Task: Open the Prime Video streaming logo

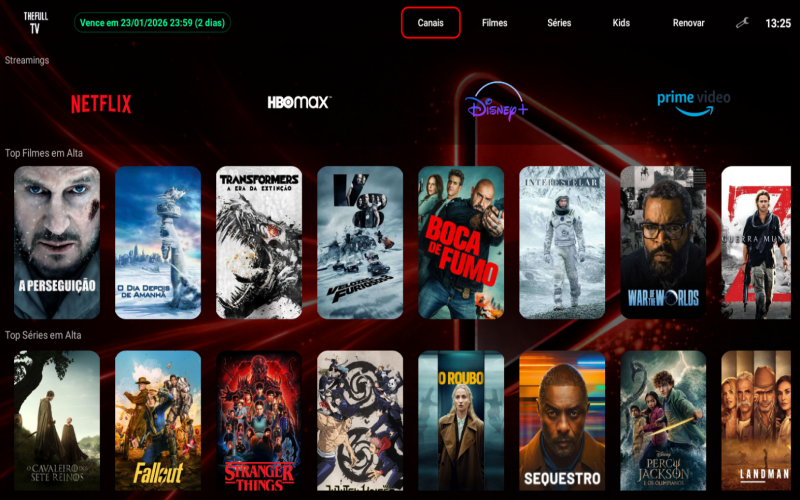Action: 693,103
